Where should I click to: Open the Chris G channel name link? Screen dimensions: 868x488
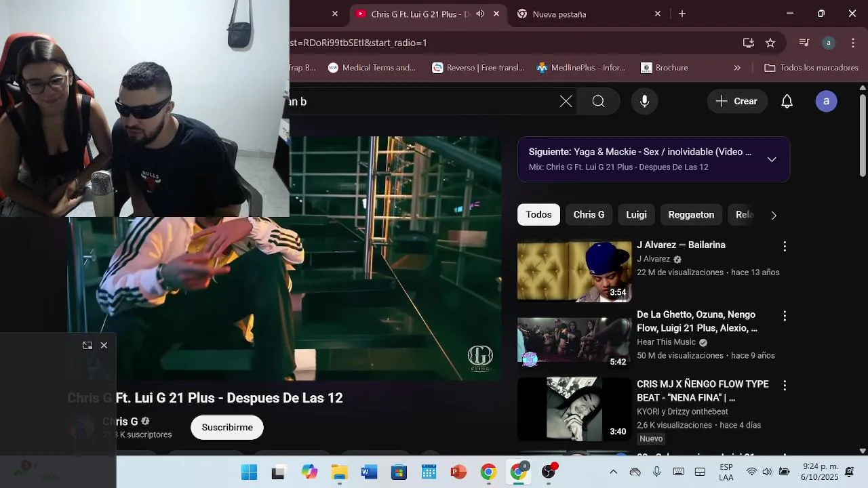point(120,422)
